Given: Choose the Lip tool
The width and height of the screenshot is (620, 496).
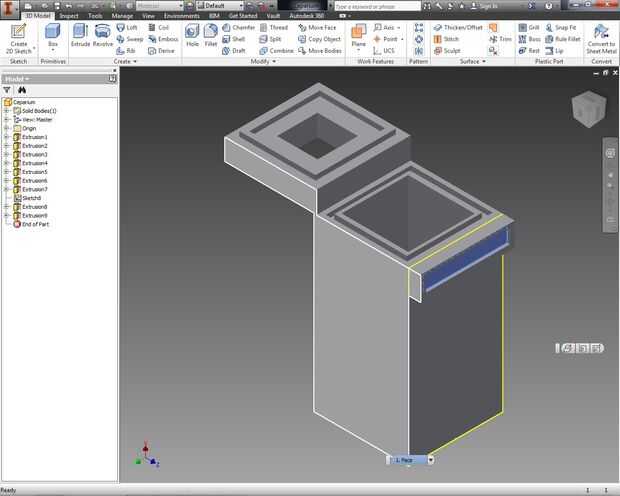Looking at the screenshot, I should (554, 51).
